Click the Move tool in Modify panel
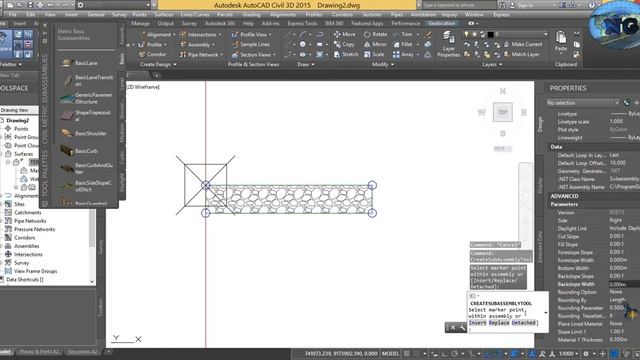640x360 pixels. point(344,34)
